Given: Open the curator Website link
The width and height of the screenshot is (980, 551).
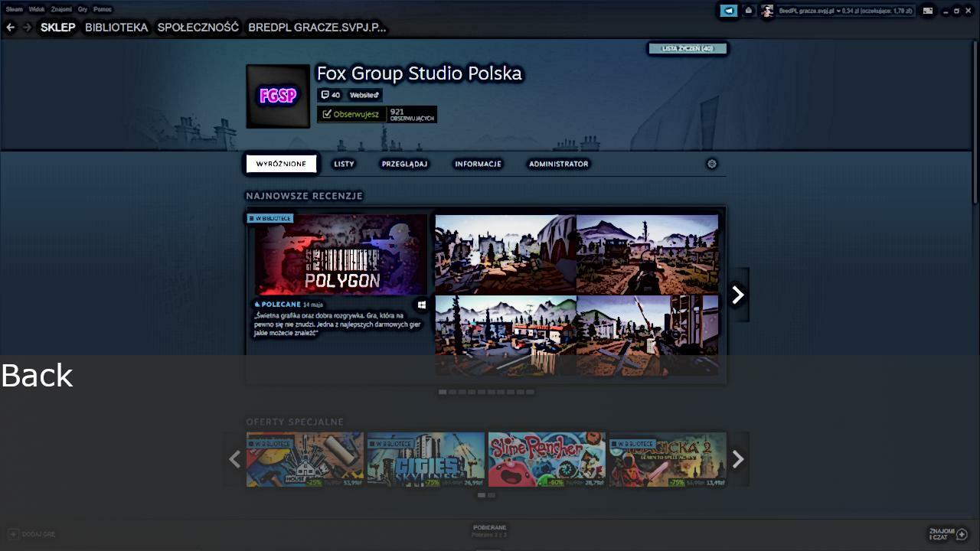Looking at the screenshot, I should (x=364, y=95).
